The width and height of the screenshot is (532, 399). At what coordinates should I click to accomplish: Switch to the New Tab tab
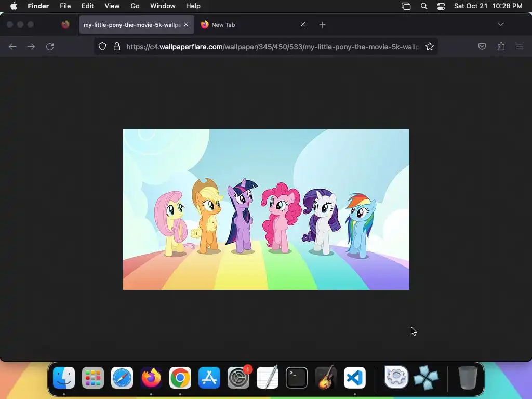(x=253, y=25)
